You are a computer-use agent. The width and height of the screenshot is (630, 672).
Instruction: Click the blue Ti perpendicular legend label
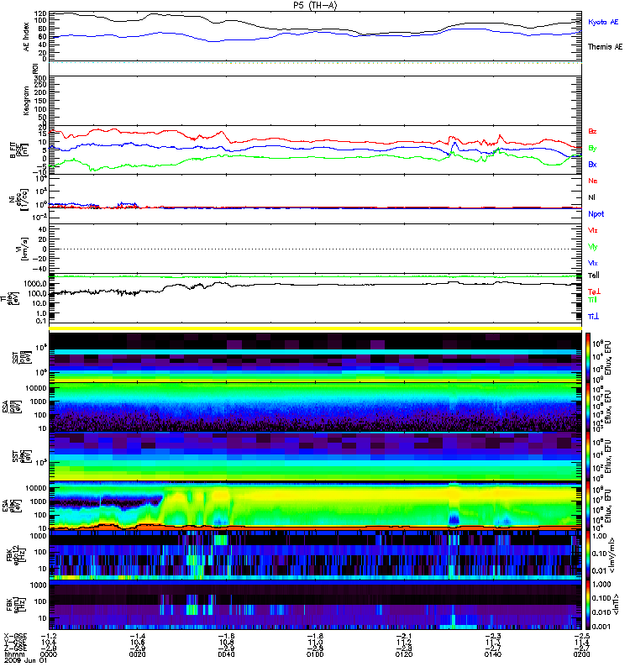coord(593,316)
